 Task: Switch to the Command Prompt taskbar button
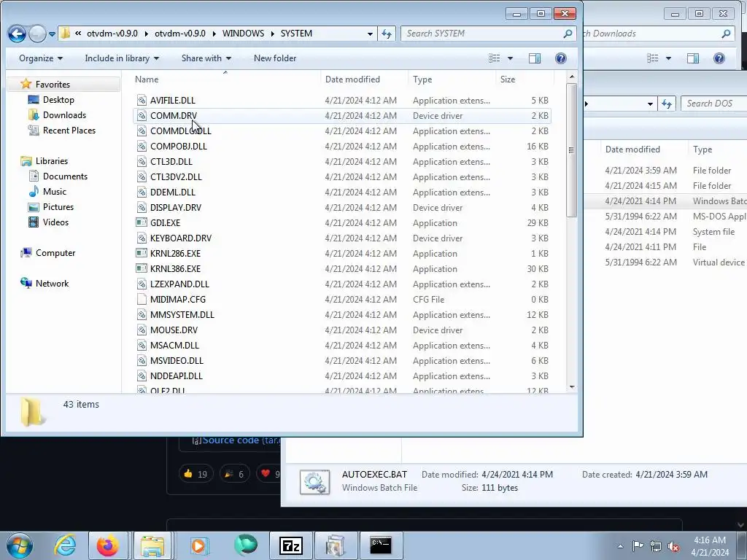tap(381, 545)
